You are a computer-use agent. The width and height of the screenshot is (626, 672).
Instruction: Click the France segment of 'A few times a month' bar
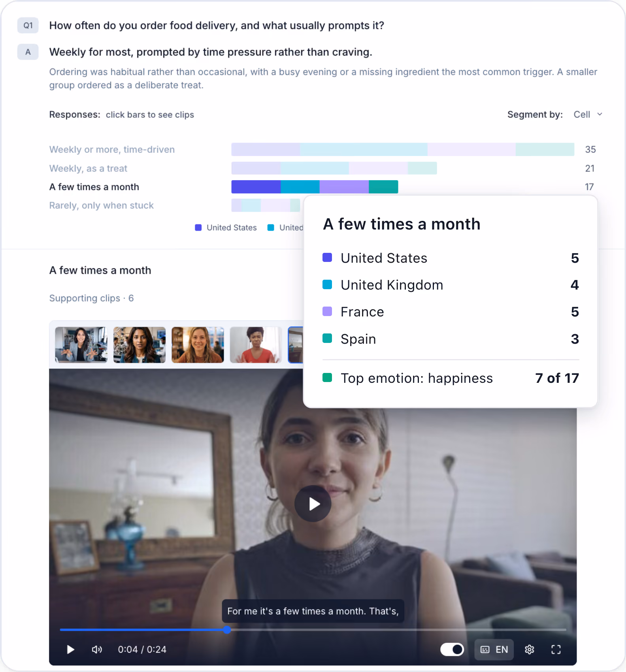click(x=344, y=187)
